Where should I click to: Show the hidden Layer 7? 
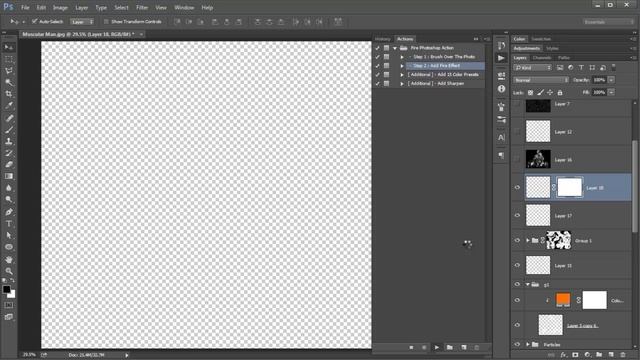(x=517, y=104)
